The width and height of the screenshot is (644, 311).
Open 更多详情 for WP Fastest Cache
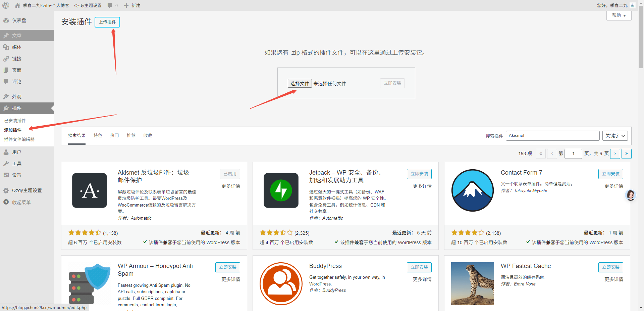pyautogui.click(x=614, y=279)
